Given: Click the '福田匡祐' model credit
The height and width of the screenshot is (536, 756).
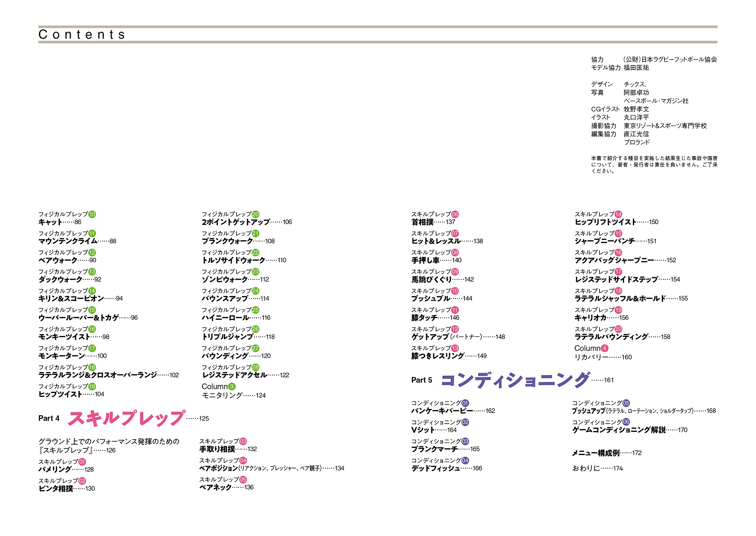Looking at the screenshot, I should point(636,68).
